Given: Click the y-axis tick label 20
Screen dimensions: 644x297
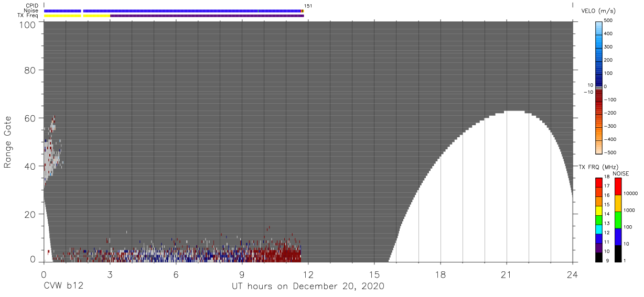Looking at the screenshot, I should click(x=30, y=214).
